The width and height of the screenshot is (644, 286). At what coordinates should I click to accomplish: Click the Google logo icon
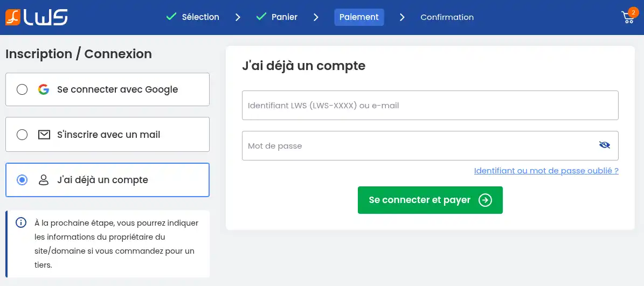pyautogui.click(x=44, y=89)
